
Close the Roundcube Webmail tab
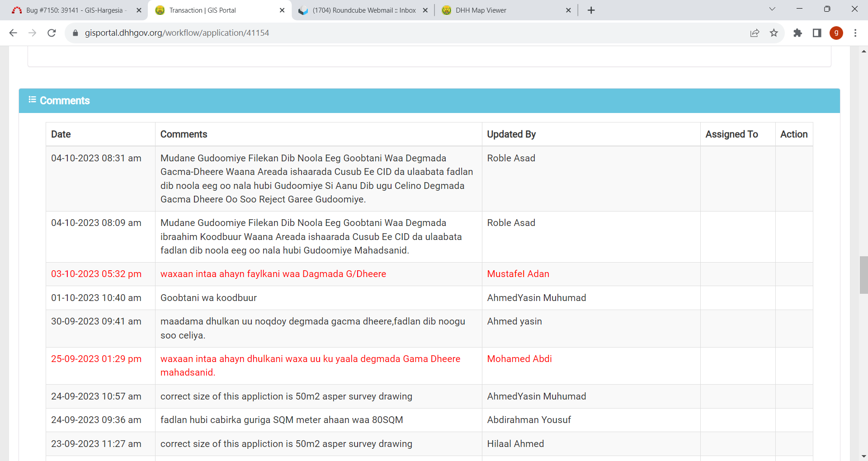(x=425, y=10)
